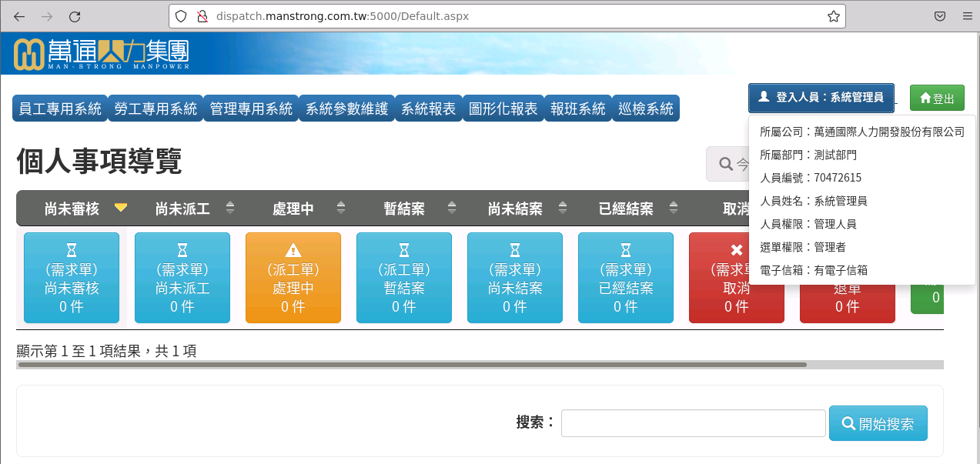Screen dimensions: 980x464
Task: Click 人員編號:70472615 text
Action: point(811,178)
